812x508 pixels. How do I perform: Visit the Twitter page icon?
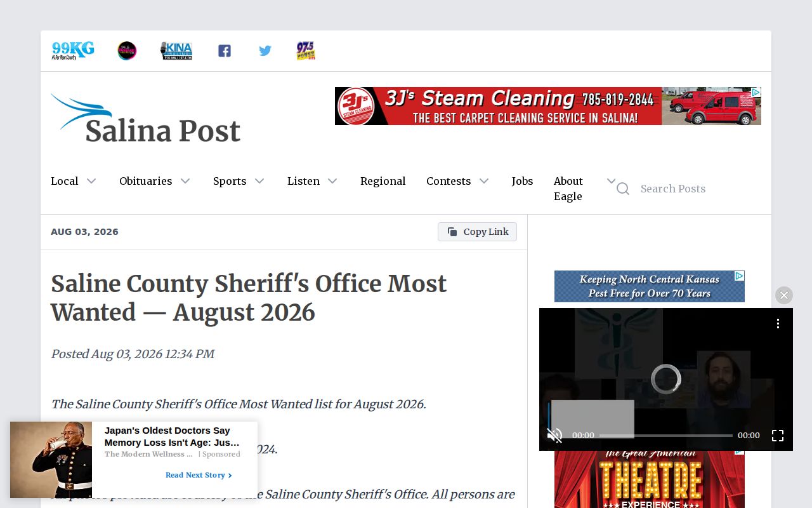tap(265, 51)
